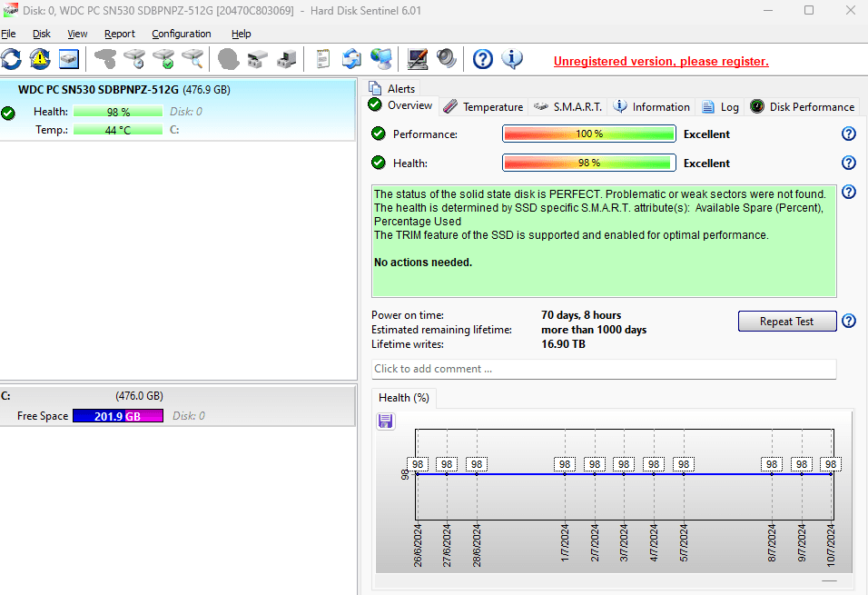The height and width of the screenshot is (595, 868).
Task: Click the globe network toolbar icon
Action: point(382,60)
